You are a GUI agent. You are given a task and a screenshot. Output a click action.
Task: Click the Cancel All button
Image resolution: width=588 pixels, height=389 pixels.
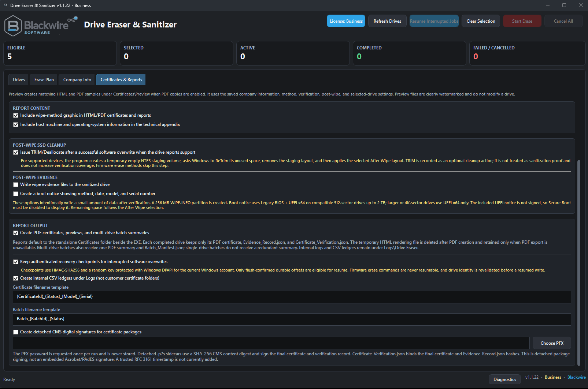coord(563,21)
